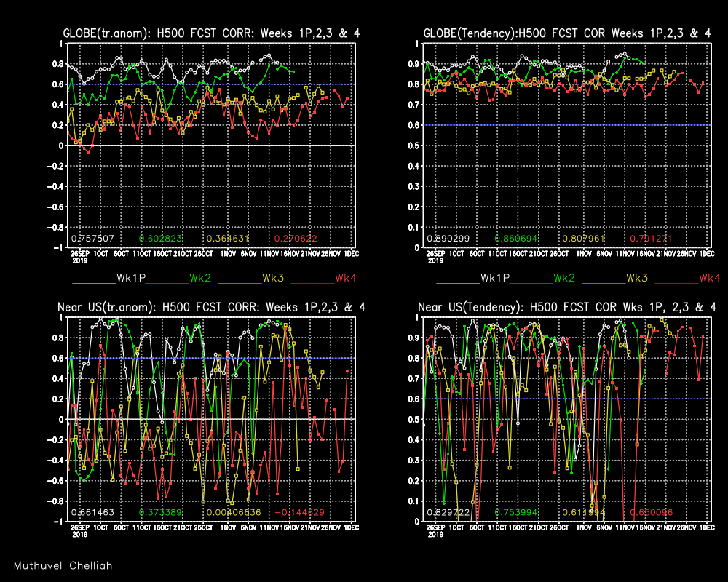Select the white value 0.661463
The width and height of the screenshot is (728, 582).
92,512
